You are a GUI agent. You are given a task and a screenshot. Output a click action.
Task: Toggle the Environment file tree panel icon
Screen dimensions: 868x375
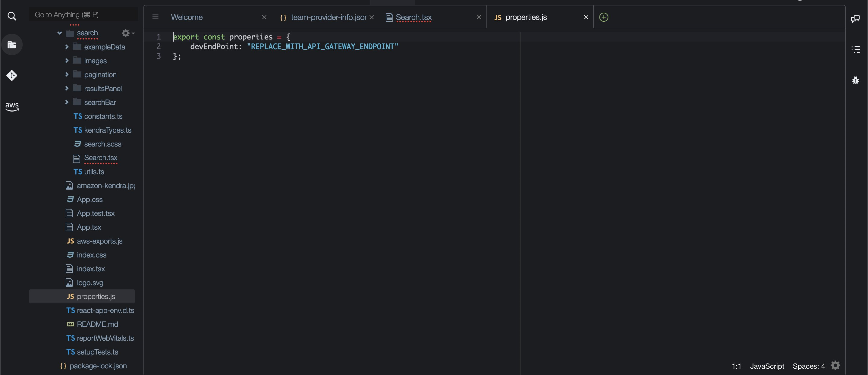(12, 45)
